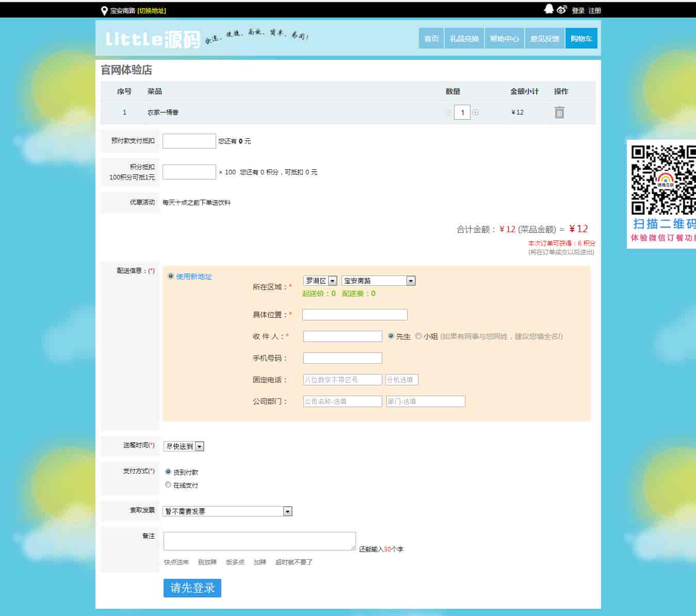The height and width of the screenshot is (616, 696).
Task: Go to the 礼品兑换 tab
Action: (464, 39)
